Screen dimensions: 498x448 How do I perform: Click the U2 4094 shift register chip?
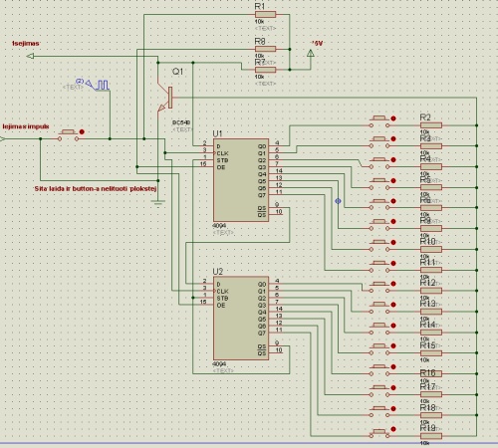(x=241, y=319)
